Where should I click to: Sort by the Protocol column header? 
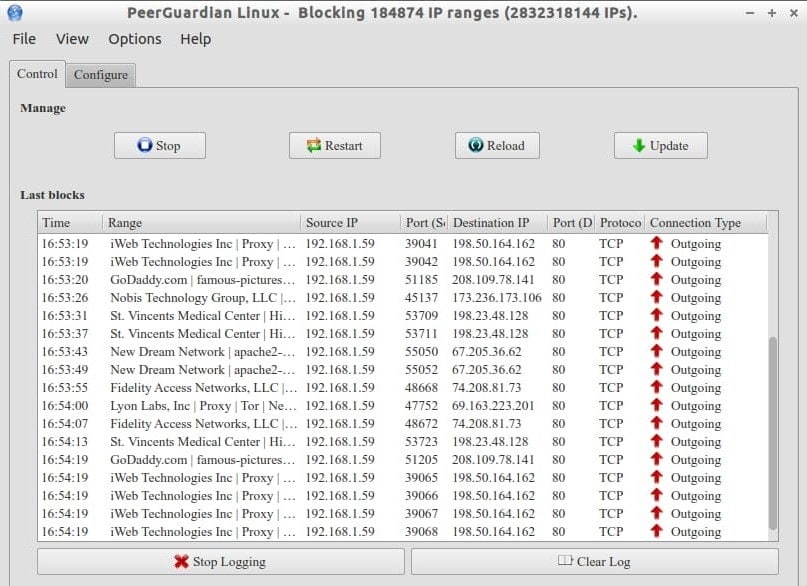620,223
